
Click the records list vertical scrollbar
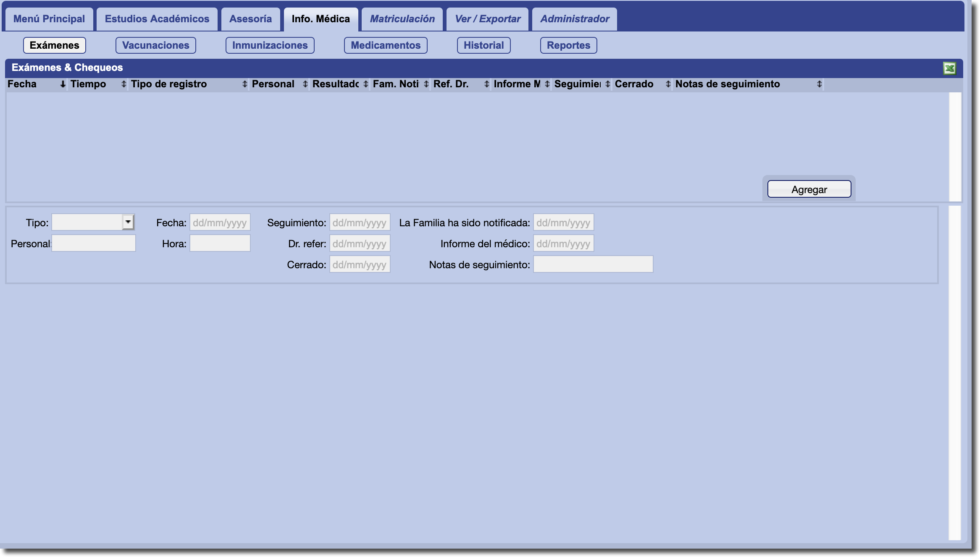click(x=955, y=147)
